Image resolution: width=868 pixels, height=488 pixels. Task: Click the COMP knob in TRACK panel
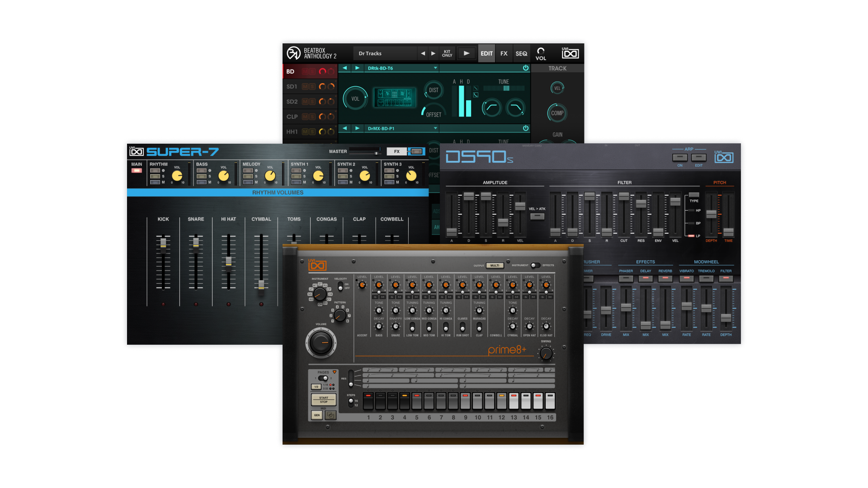pos(557,113)
